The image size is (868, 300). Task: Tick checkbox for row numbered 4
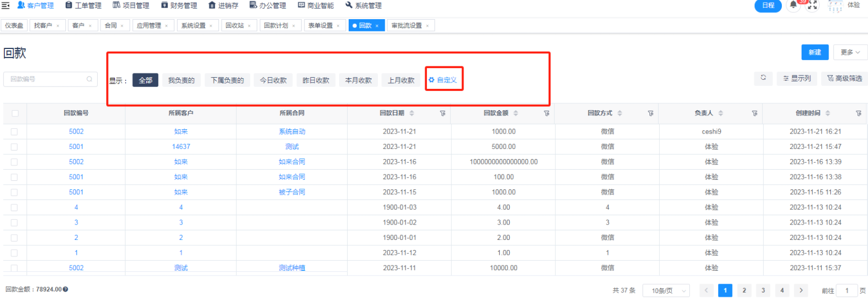(14, 207)
